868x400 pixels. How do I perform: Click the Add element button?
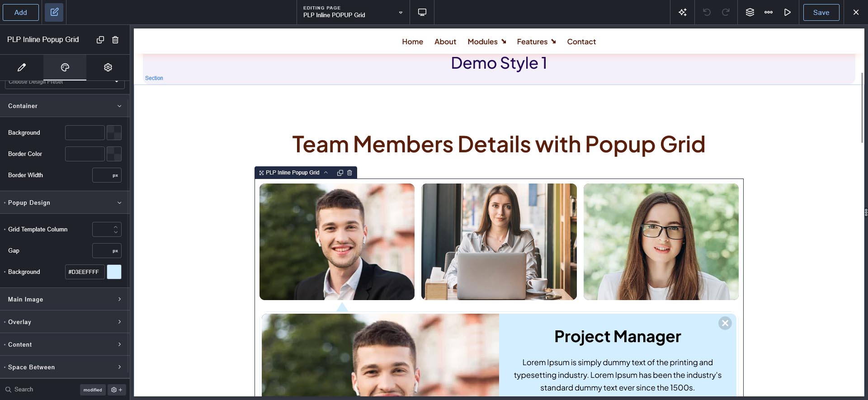[x=21, y=12]
